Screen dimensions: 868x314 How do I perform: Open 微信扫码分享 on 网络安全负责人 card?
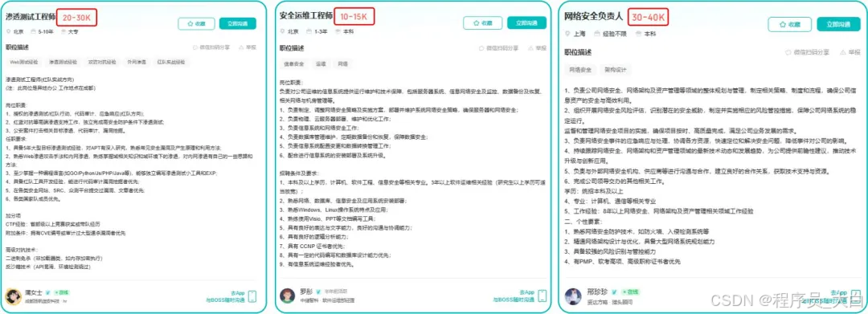(x=807, y=52)
